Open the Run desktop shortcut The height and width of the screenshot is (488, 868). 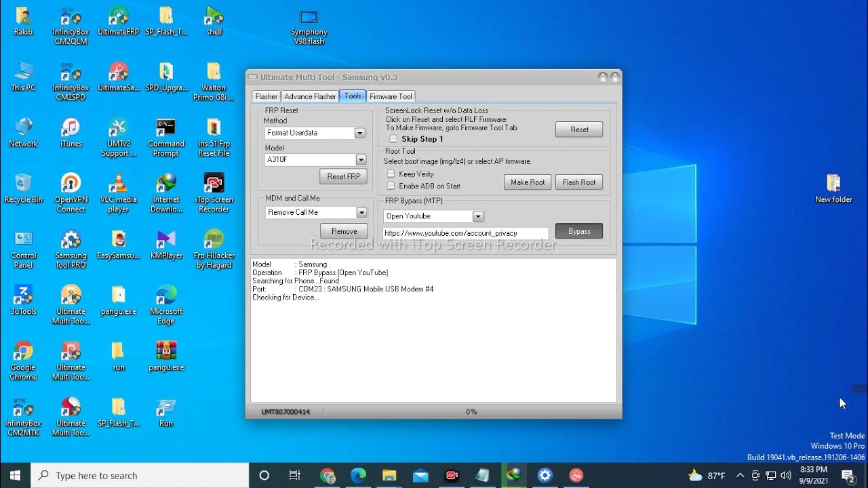coord(166,413)
